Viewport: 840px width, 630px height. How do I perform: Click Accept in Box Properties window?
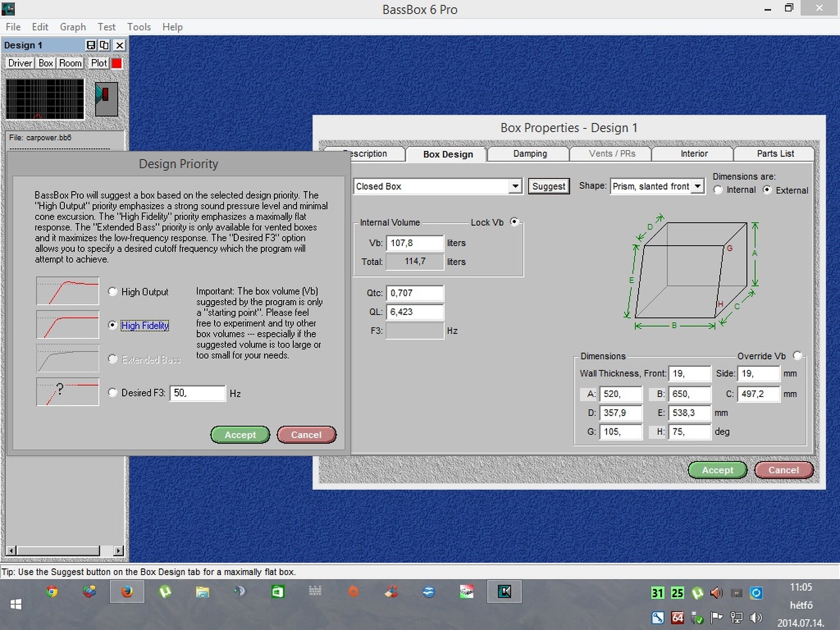[717, 470]
